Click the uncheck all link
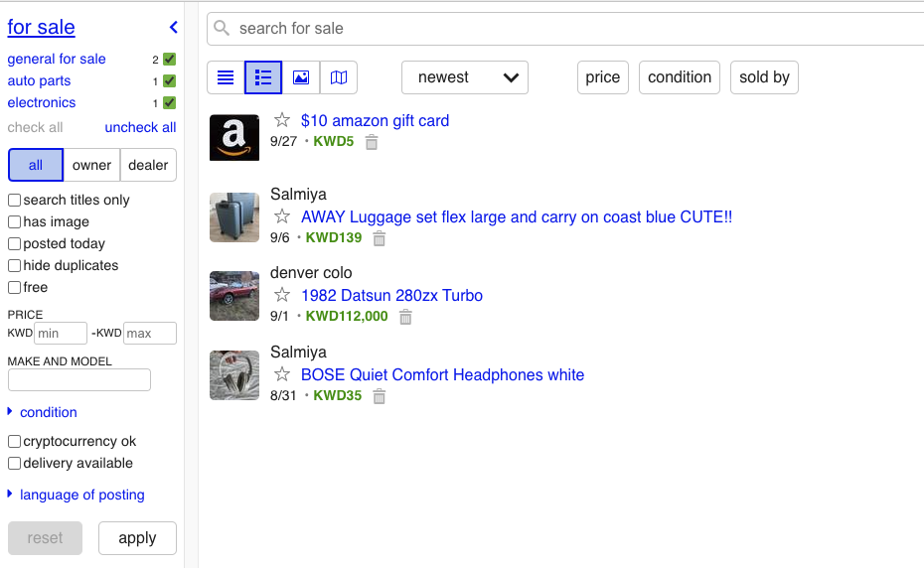Image resolution: width=924 pixels, height=568 pixels. pyautogui.click(x=140, y=127)
